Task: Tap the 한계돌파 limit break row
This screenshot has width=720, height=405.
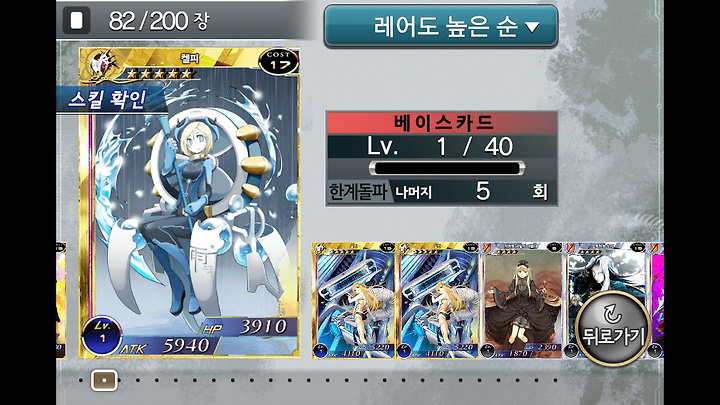Action: pyautogui.click(x=442, y=191)
